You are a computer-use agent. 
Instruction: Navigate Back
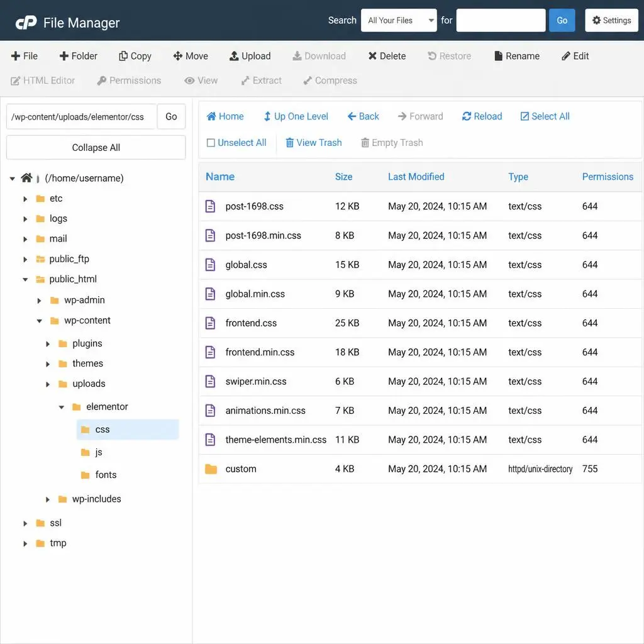[x=364, y=116]
